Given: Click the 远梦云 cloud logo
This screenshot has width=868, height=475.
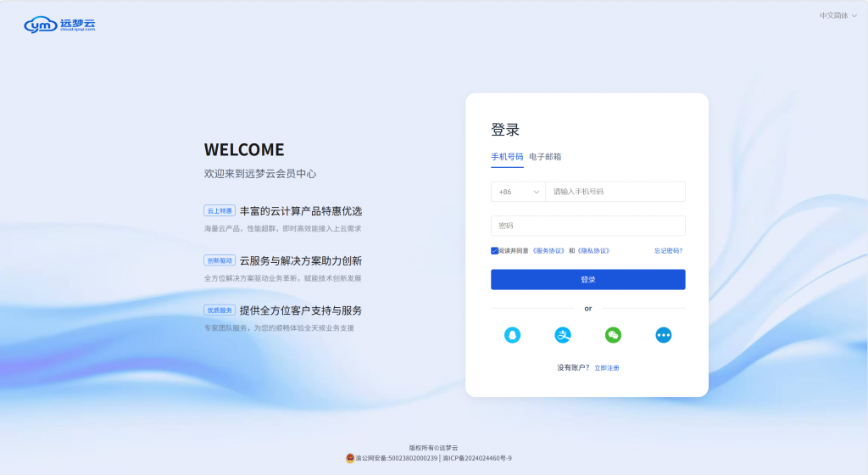Looking at the screenshot, I should (x=59, y=25).
